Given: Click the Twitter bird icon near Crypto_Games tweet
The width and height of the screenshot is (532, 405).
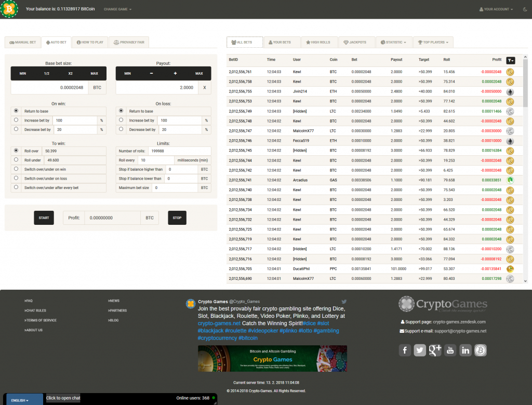Looking at the screenshot, I should [343, 302].
